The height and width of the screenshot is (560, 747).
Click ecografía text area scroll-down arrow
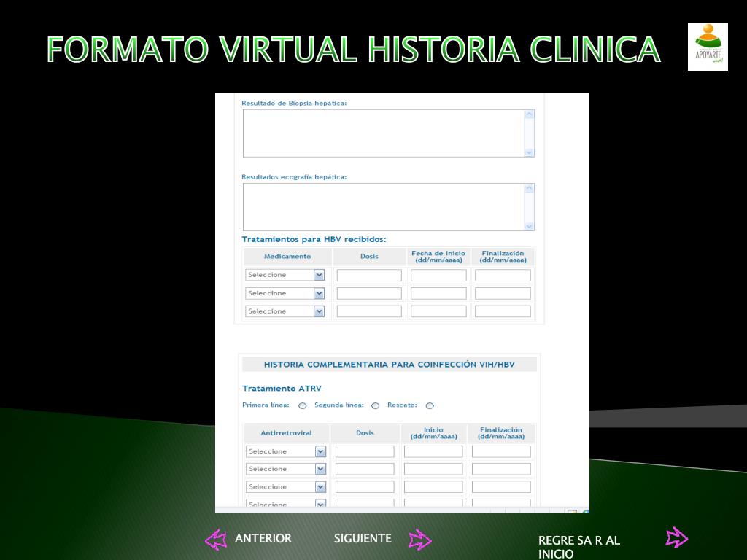click(529, 226)
